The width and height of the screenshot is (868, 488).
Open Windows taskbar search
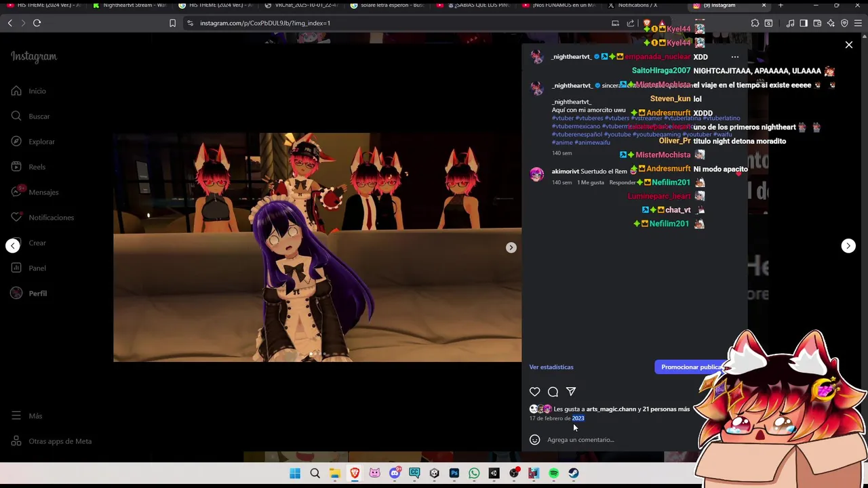(x=315, y=474)
